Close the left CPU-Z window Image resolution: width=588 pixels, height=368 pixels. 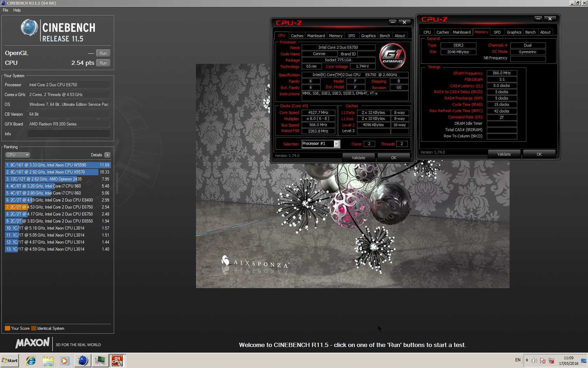[x=404, y=22]
